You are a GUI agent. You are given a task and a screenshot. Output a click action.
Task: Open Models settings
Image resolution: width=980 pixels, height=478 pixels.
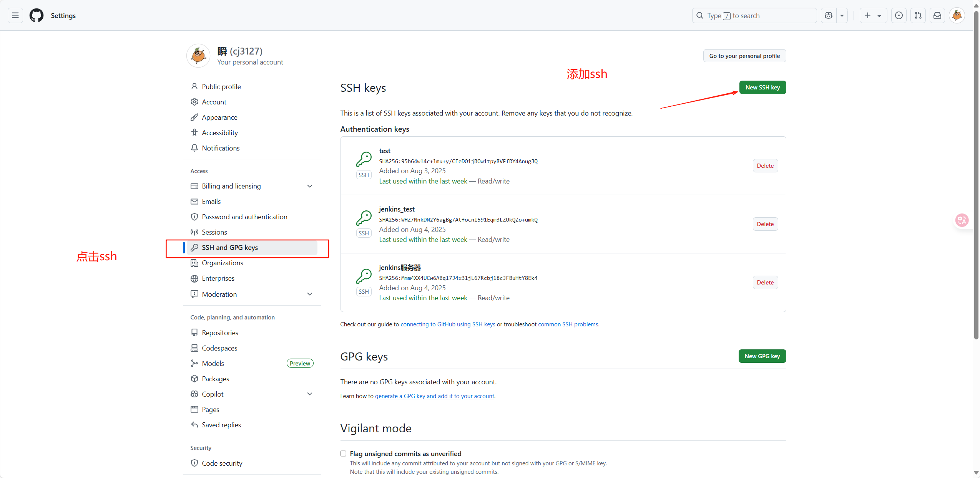(252, 363)
